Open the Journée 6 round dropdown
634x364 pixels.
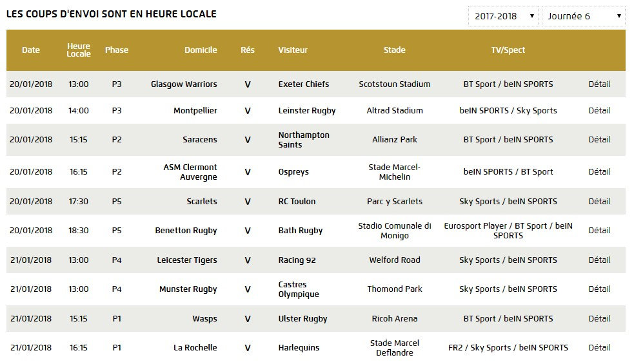click(583, 16)
